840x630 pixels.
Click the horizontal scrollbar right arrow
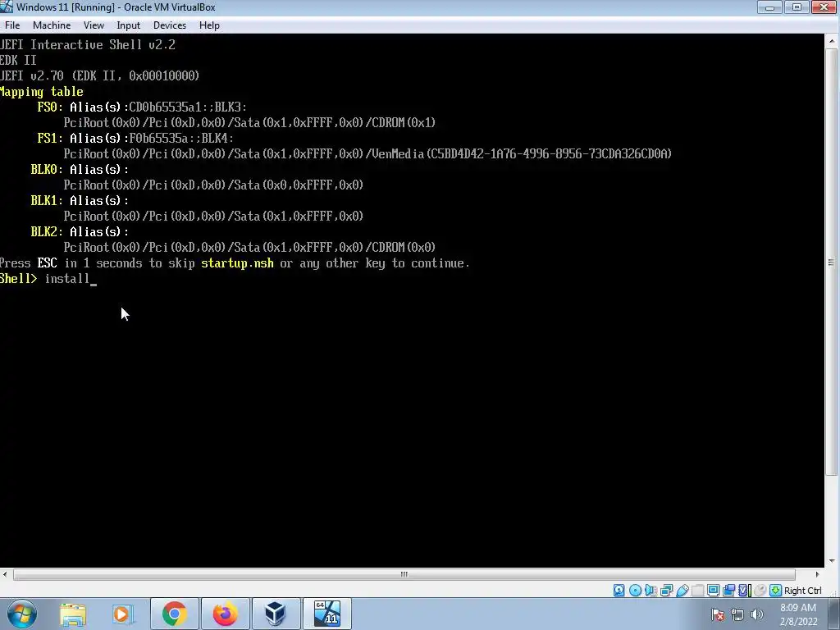click(818, 574)
